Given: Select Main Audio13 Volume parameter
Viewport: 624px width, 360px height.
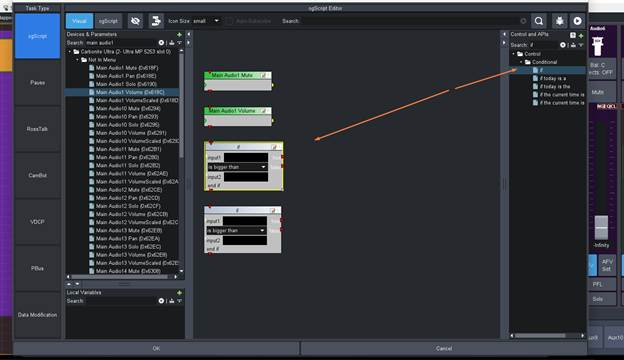Looking at the screenshot, I should pos(131,255).
